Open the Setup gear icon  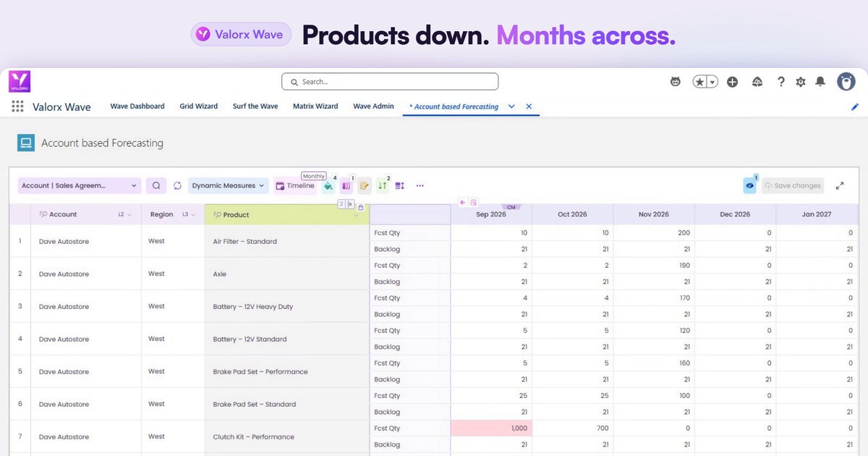click(x=801, y=82)
